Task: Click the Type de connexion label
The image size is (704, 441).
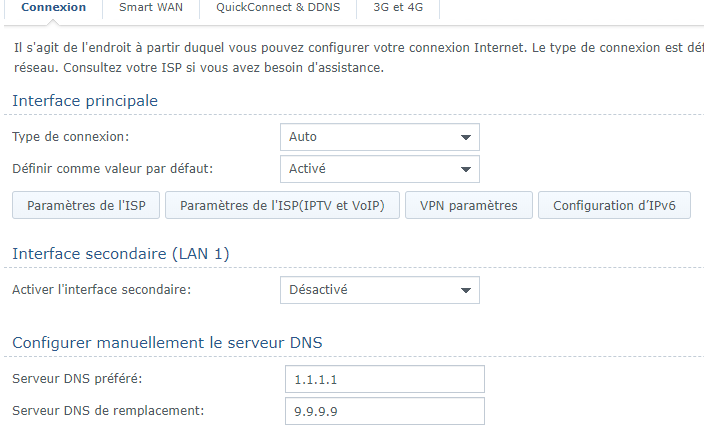Action: click(x=70, y=137)
